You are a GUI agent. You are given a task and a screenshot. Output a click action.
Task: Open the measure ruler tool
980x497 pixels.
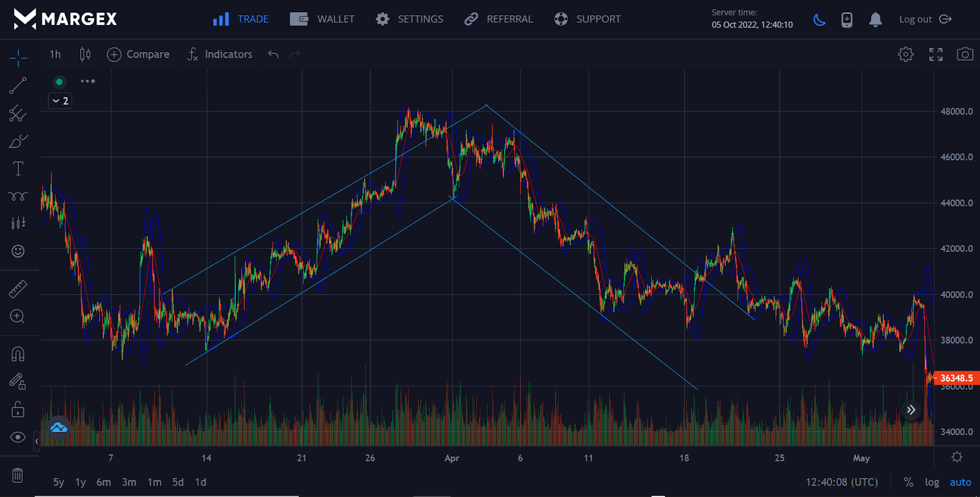(x=18, y=289)
